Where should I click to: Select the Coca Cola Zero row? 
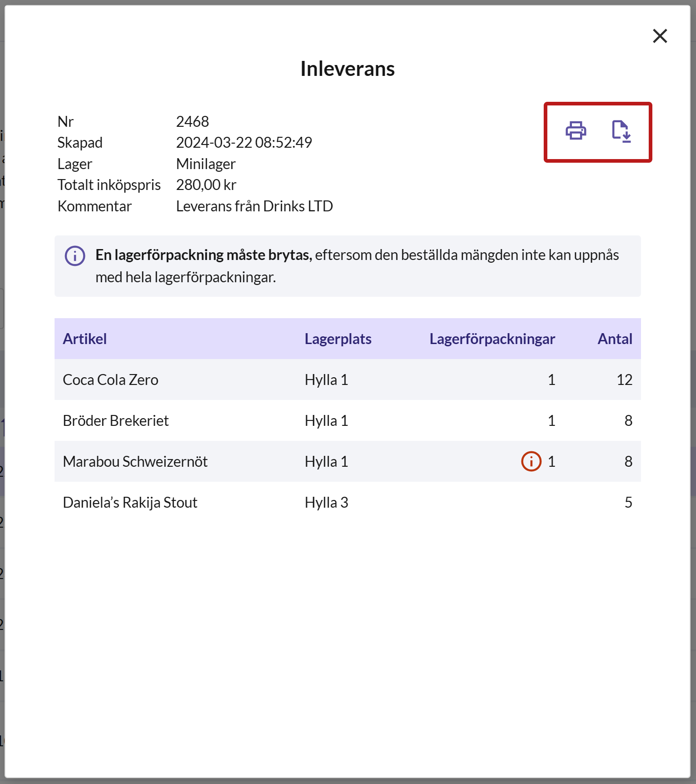tap(348, 380)
